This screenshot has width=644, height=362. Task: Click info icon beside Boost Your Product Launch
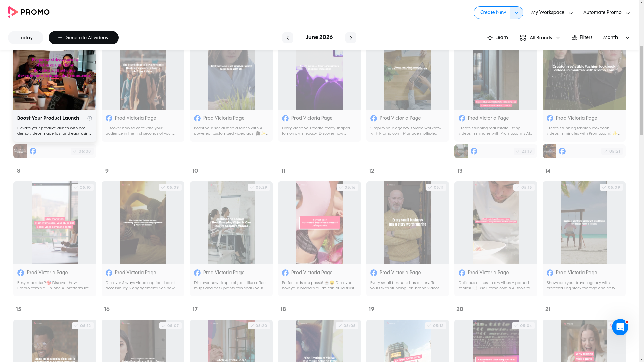tap(90, 118)
